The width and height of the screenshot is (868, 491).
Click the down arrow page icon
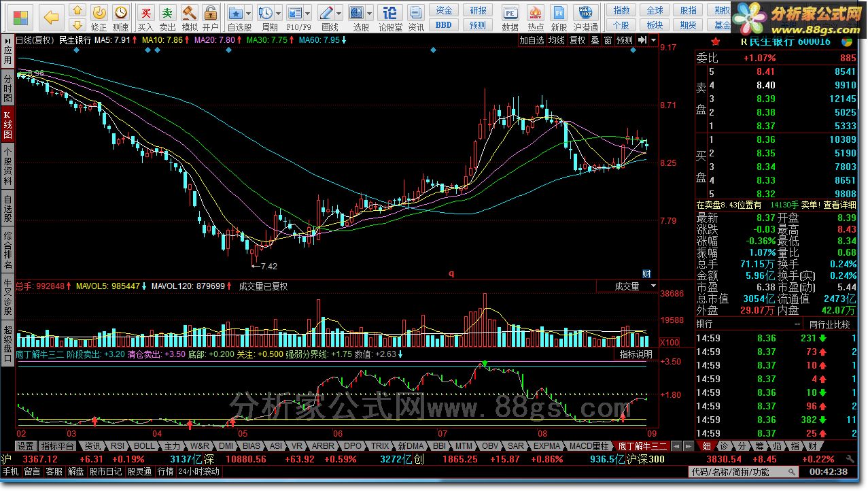coord(77,26)
